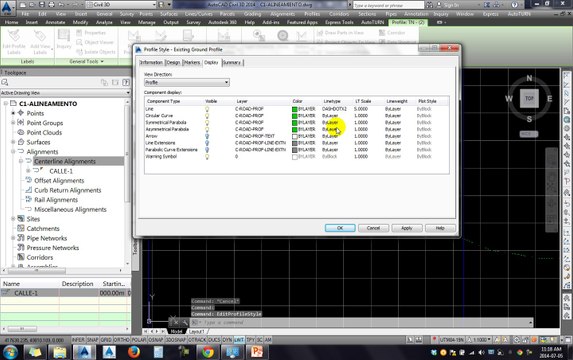Turn on Parabolic Curve Extensions bulb
Image resolution: width=573 pixels, height=360 pixels.
click(207, 150)
